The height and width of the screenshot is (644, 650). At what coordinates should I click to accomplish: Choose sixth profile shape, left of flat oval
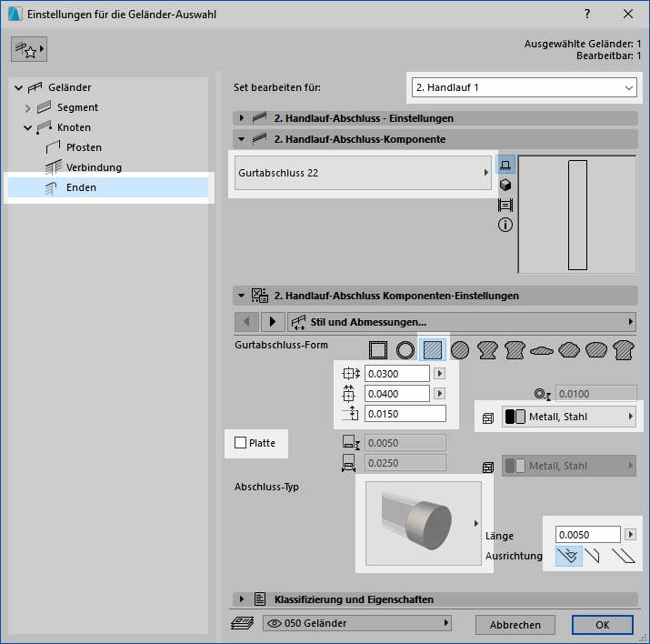click(x=515, y=350)
